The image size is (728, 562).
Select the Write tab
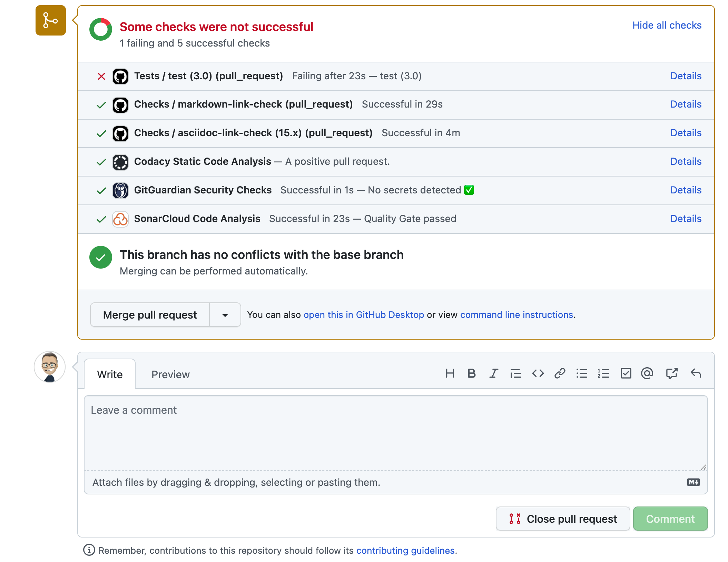pos(110,374)
